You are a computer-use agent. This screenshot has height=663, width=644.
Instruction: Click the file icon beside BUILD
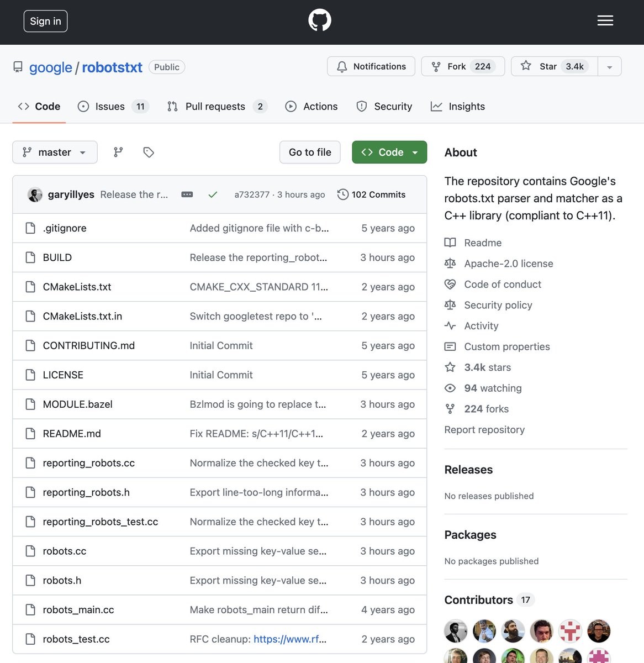coord(30,257)
